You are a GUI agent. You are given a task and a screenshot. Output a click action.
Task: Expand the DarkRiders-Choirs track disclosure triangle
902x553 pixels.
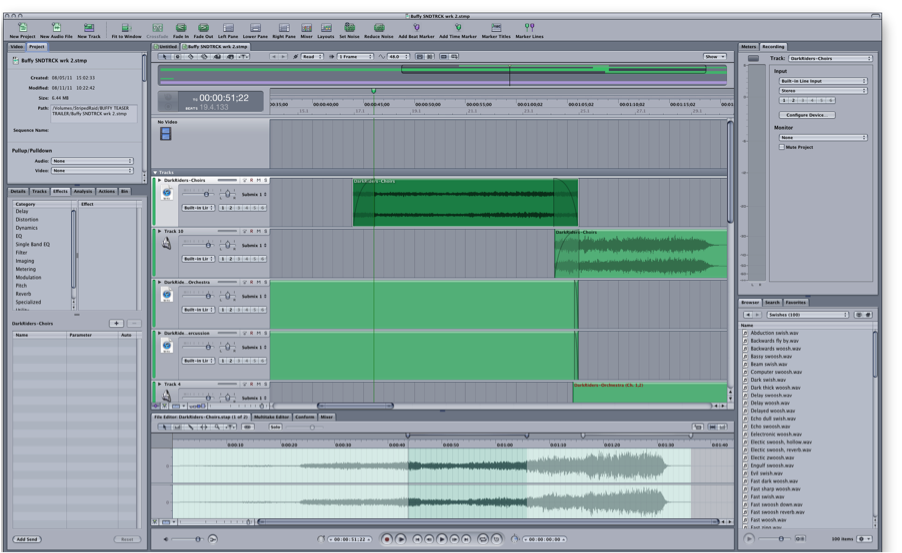159,180
